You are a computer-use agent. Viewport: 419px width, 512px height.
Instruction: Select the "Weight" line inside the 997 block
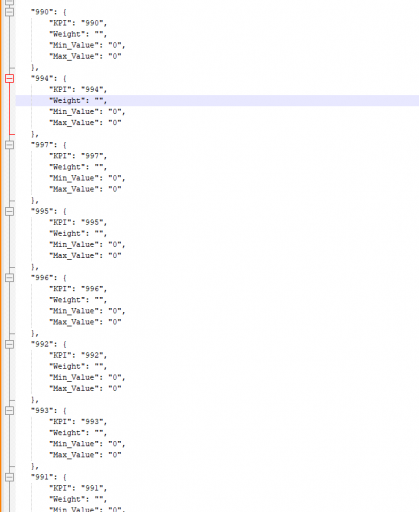point(78,167)
